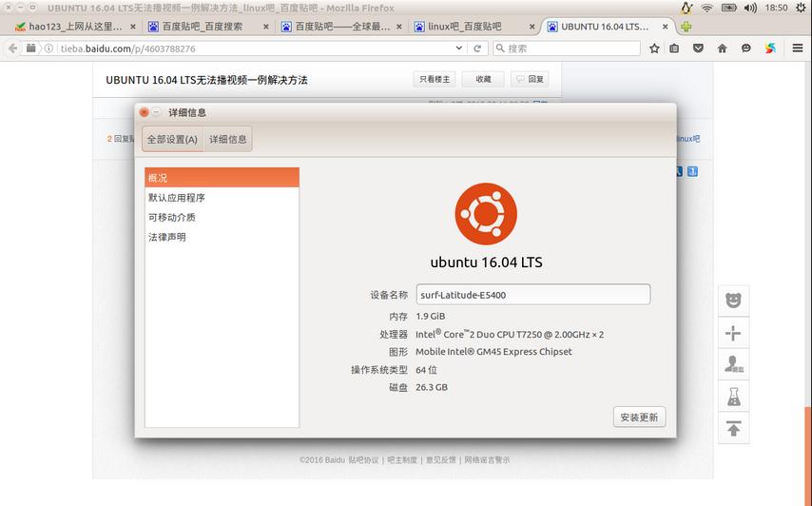This screenshot has width=812, height=506.
Task: Select 概况 in the sidebar
Action: [x=222, y=178]
